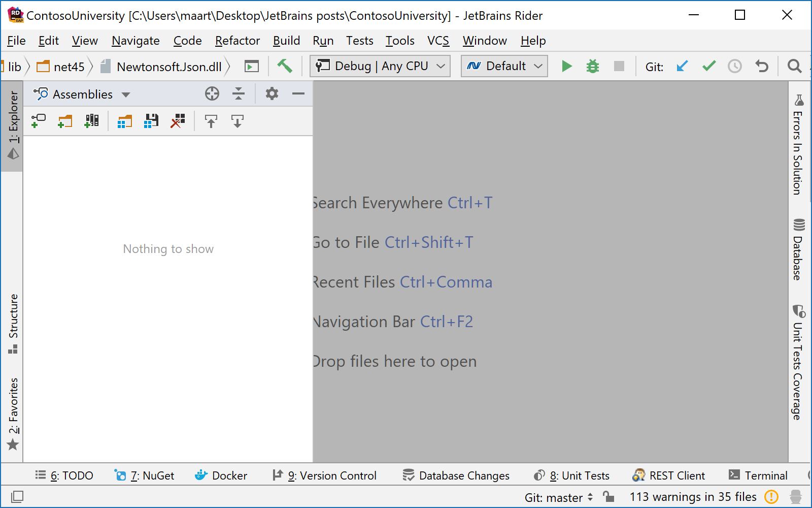
Task: Click the Build solution hammer icon
Action: [x=285, y=66]
